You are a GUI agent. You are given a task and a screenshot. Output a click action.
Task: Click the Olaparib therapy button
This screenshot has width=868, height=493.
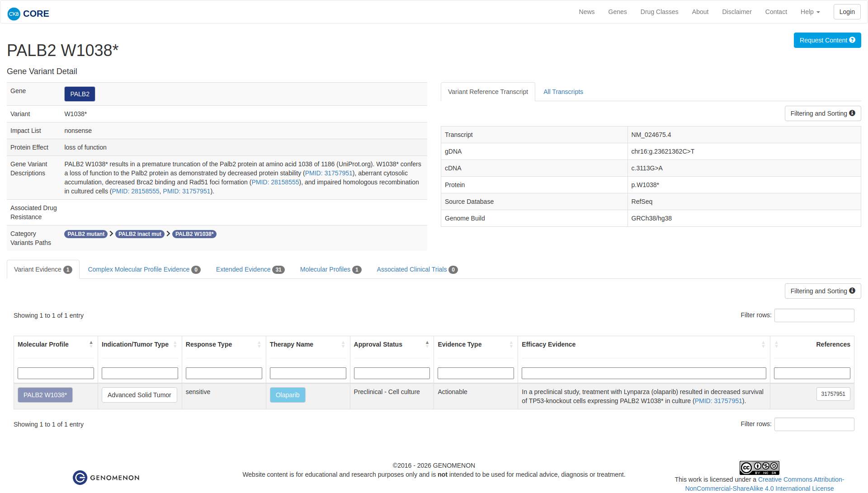pyautogui.click(x=288, y=395)
